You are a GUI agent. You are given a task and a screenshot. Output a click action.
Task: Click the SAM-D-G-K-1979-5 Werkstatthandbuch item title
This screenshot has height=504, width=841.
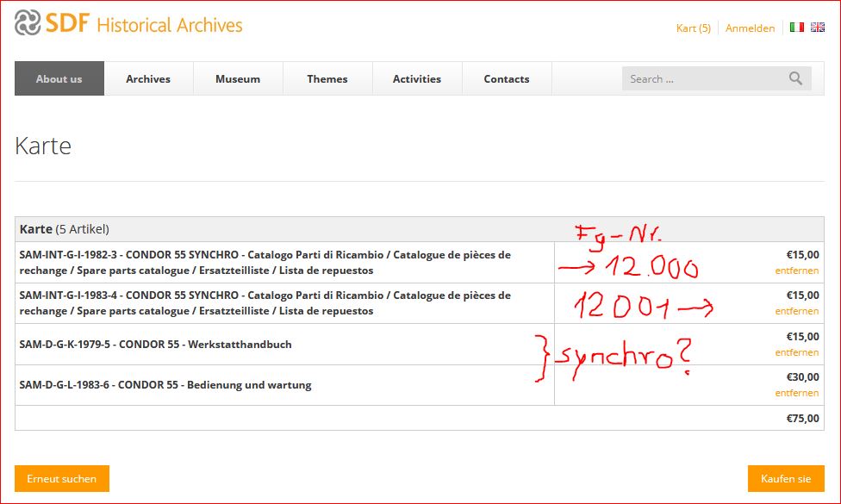[x=155, y=345]
